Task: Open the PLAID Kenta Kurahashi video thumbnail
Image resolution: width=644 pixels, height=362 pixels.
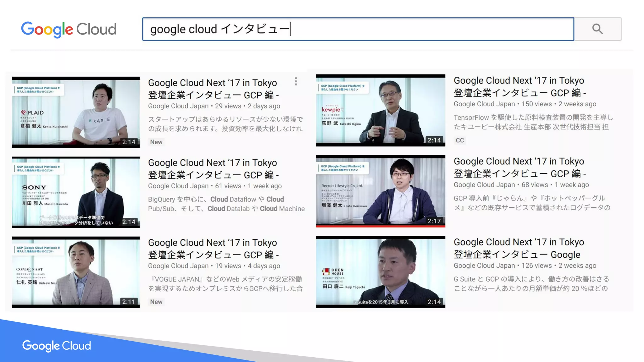Action: click(76, 112)
